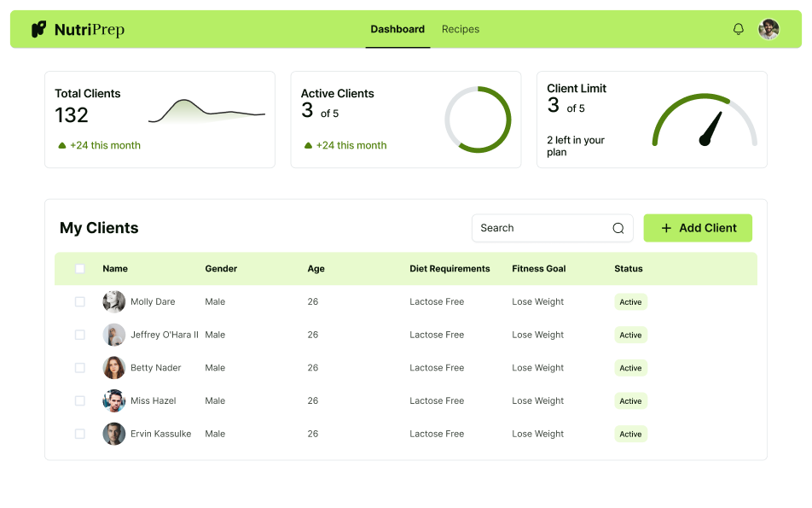Click Molly Dare's avatar photo
812x508 pixels.
click(x=113, y=301)
